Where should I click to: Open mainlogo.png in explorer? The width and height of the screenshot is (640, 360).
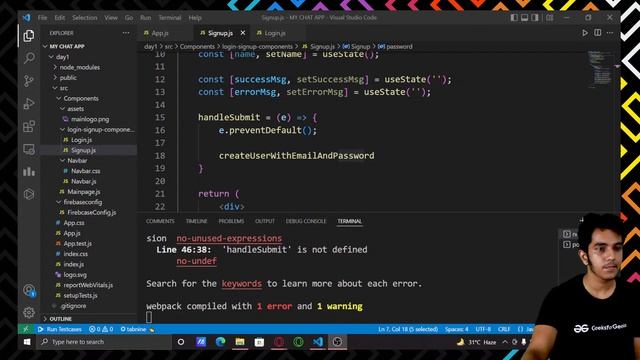pyautogui.click(x=89, y=119)
